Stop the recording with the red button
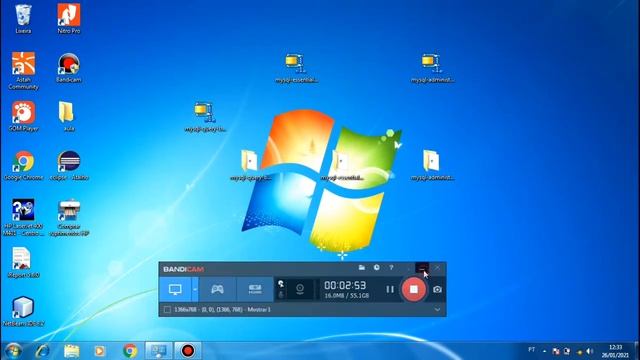This screenshot has width=640, height=360. pos(413,289)
